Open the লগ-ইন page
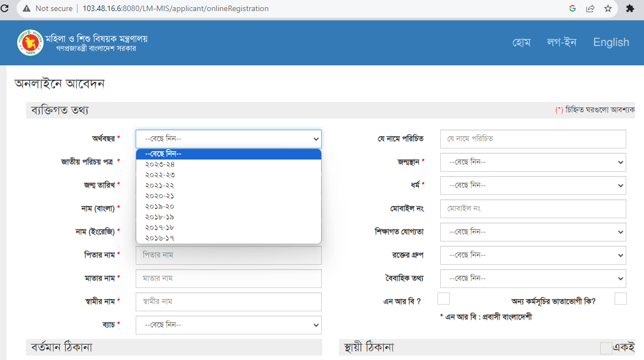The width and height of the screenshot is (644, 360). 561,43
